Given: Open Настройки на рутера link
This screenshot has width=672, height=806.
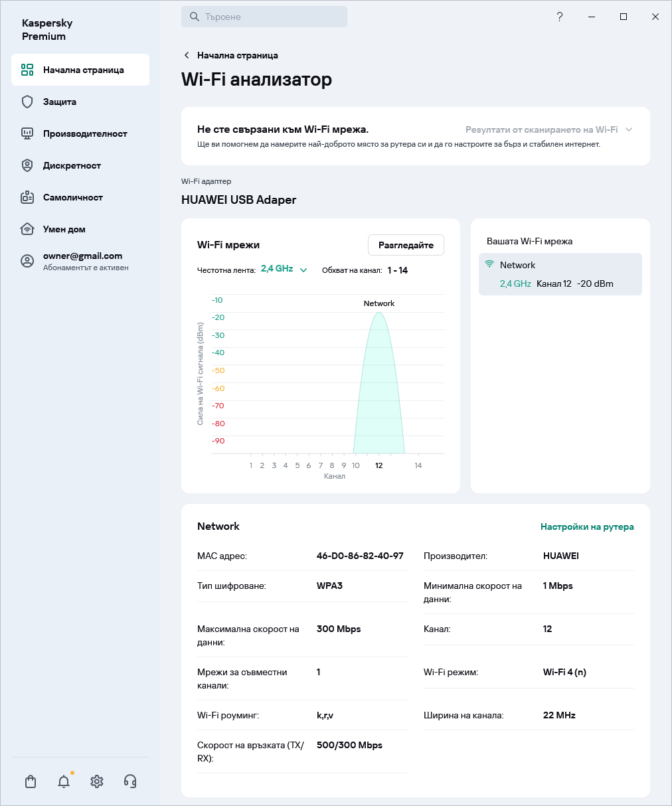Looking at the screenshot, I should click(587, 526).
